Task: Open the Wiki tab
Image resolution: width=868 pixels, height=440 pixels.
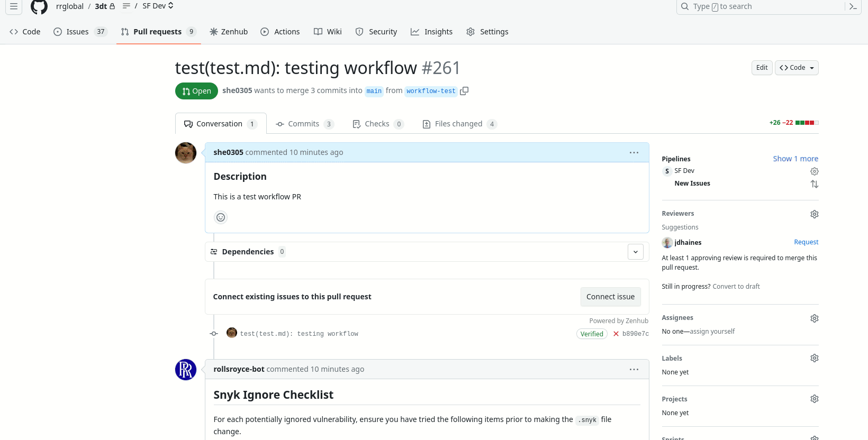Action: coord(328,32)
